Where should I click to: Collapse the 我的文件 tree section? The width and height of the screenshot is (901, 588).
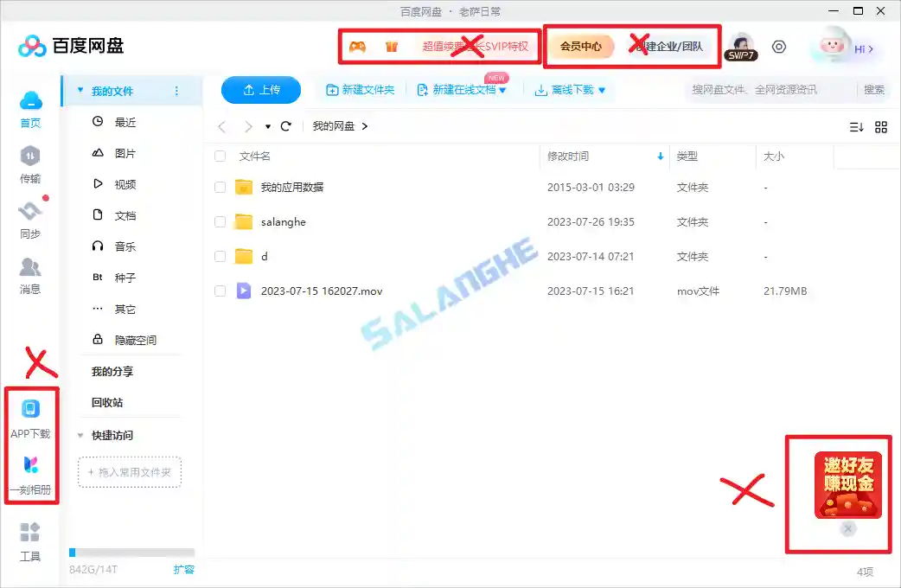pos(80,90)
